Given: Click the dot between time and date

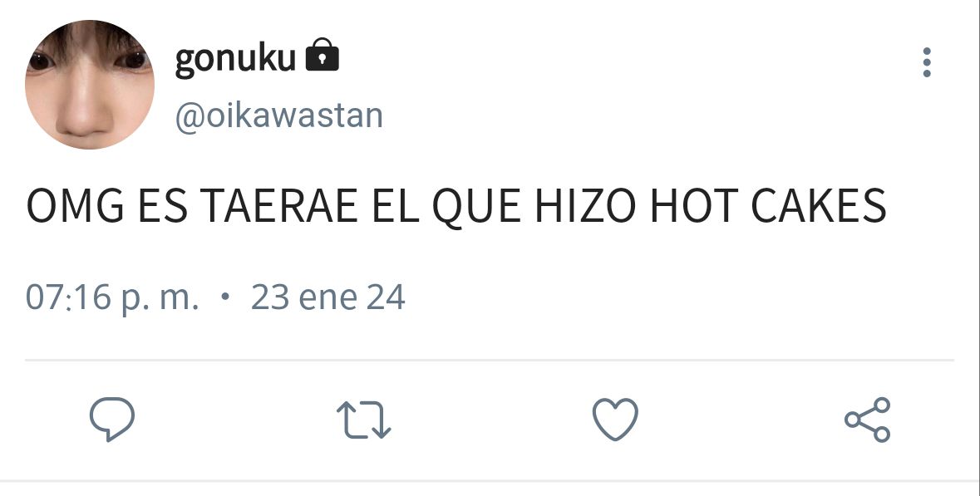Looking at the screenshot, I should [x=225, y=297].
